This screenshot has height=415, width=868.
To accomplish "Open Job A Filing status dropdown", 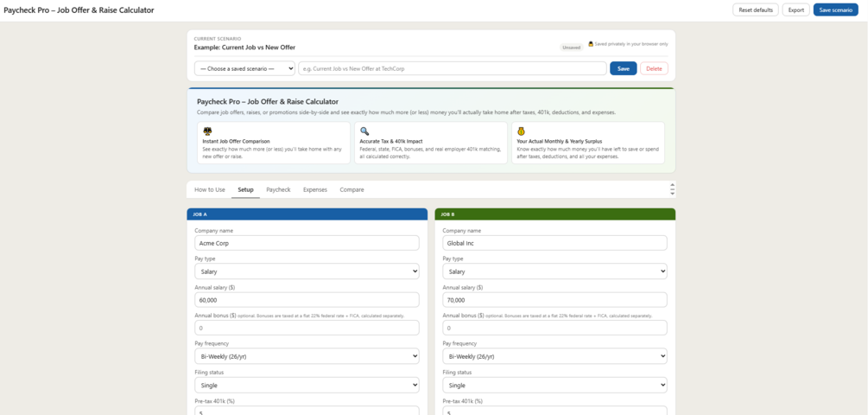I will [307, 385].
